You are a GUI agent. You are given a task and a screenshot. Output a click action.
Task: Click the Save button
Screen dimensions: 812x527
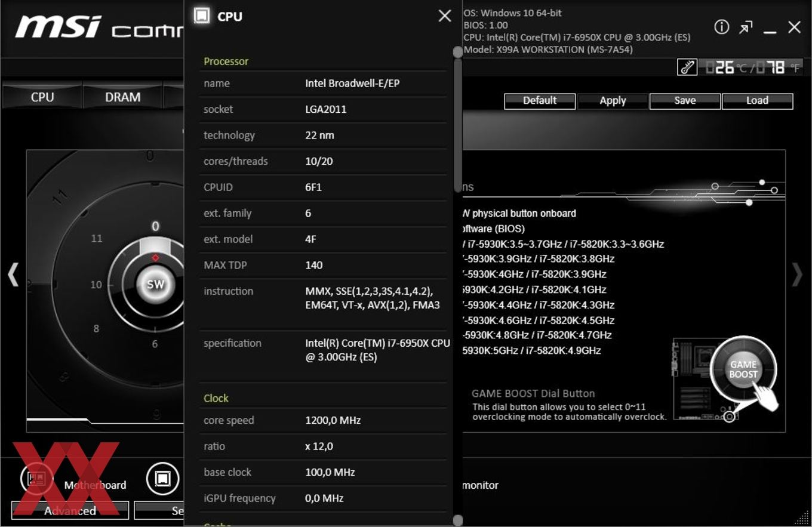click(x=685, y=101)
